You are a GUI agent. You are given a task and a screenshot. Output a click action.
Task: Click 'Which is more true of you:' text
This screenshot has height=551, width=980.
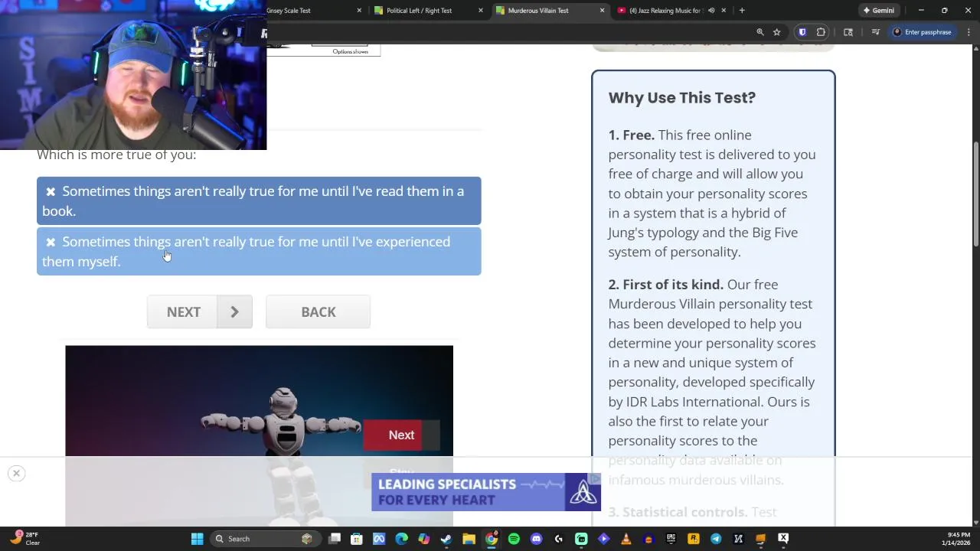pyautogui.click(x=116, y=155)
